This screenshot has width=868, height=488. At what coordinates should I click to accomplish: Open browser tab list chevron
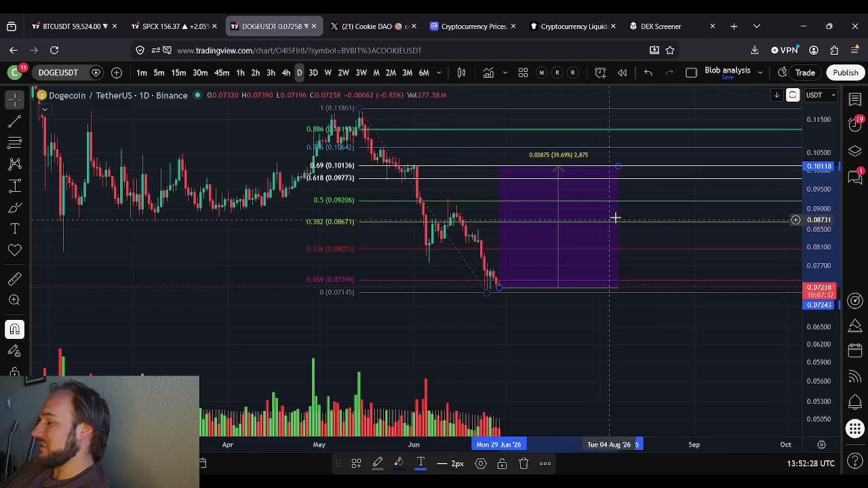(x=756, y=26)
